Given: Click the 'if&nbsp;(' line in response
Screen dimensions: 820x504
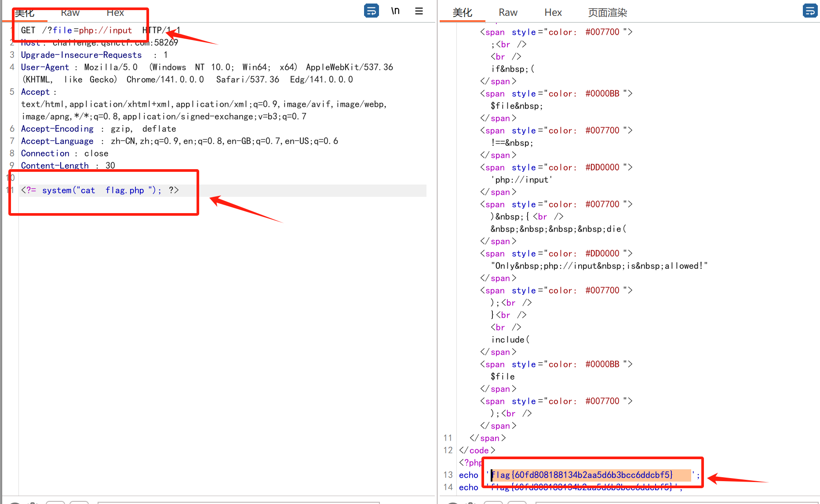Looking at the screenshot, I should [x=513, y=69].
